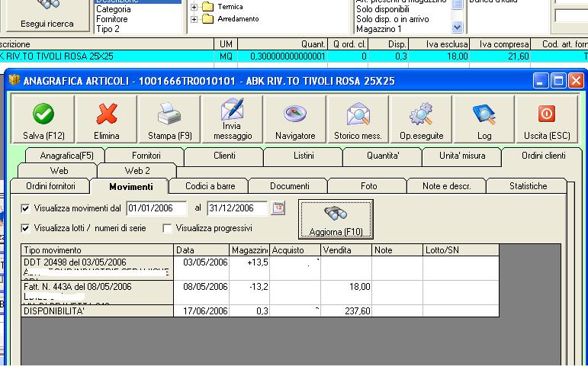Edit the end date 31/12/2006 field

click(x=238, y=208)
